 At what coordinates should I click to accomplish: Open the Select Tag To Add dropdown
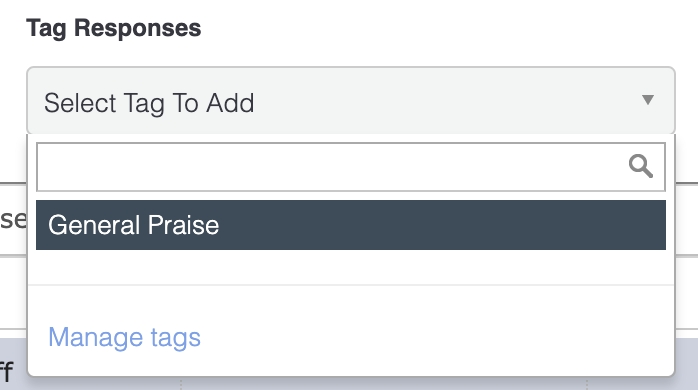351,101
